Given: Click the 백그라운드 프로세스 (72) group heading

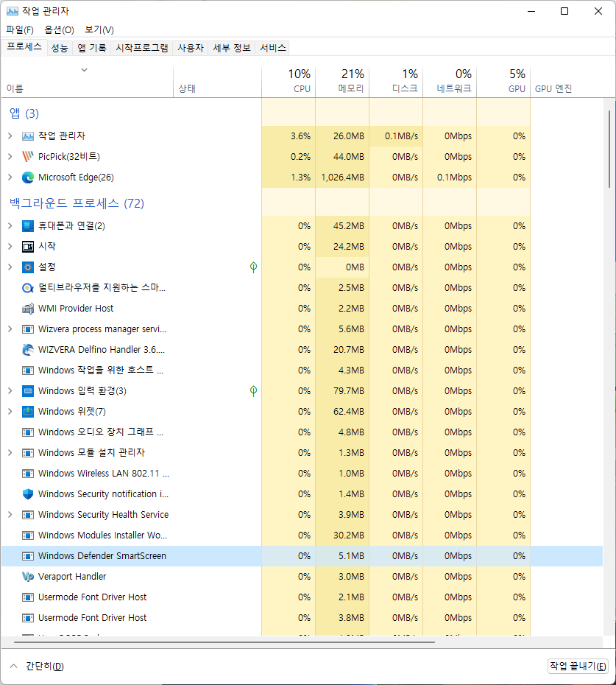Looking at the screenshot, I should (77, 203).
